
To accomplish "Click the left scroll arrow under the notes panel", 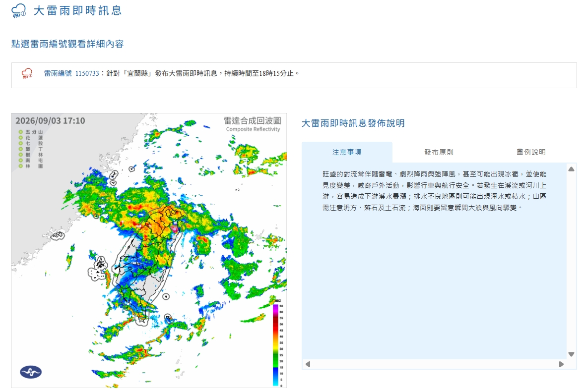I will tap(308, 364).
